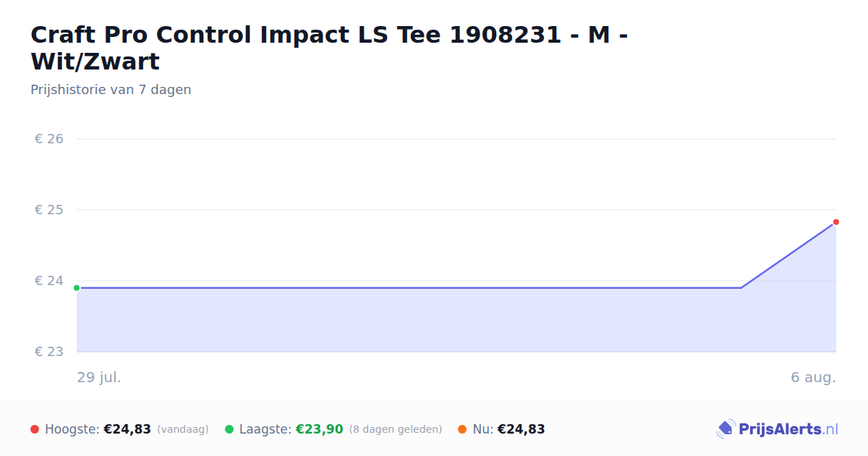Click the € 23 axis label

click(x=49, y=352)
